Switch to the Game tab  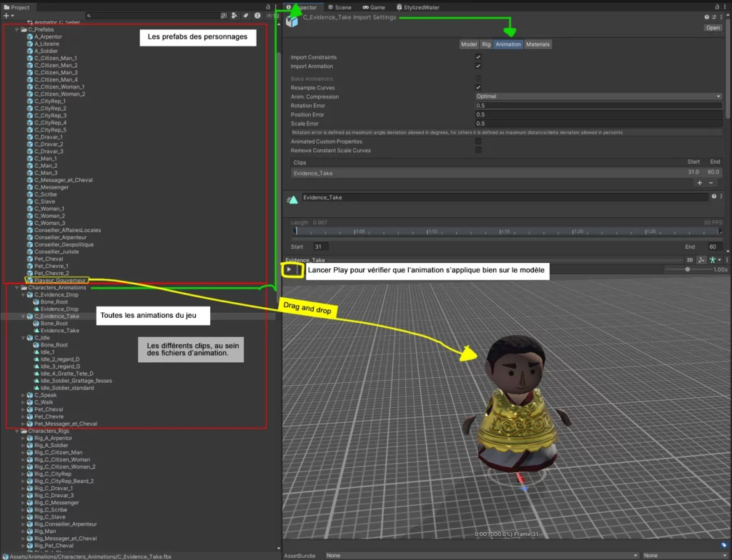(373, 7)
